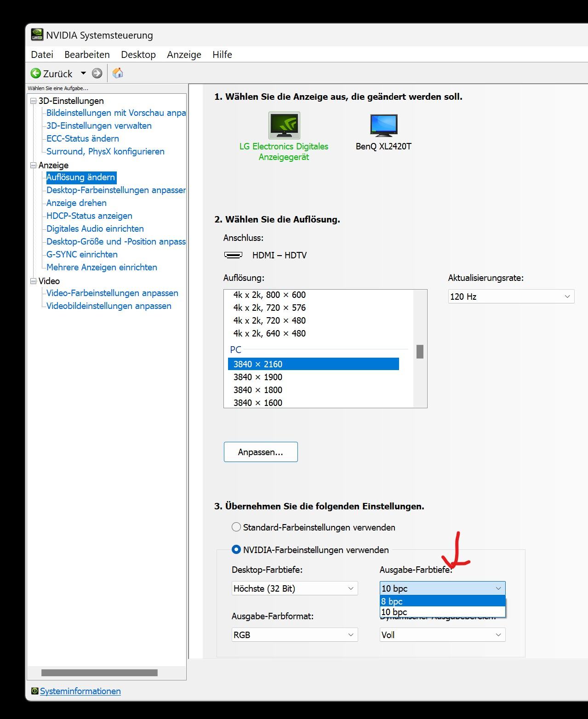
Task: Open HDCP-Status anzeigen
Action: pos(89,216)
